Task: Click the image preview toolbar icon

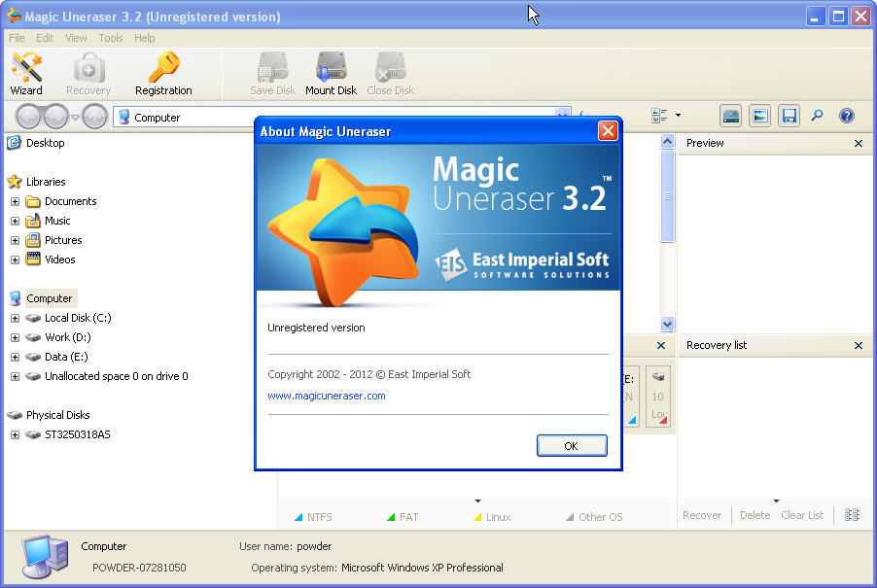Action: [x=759, y=116]
